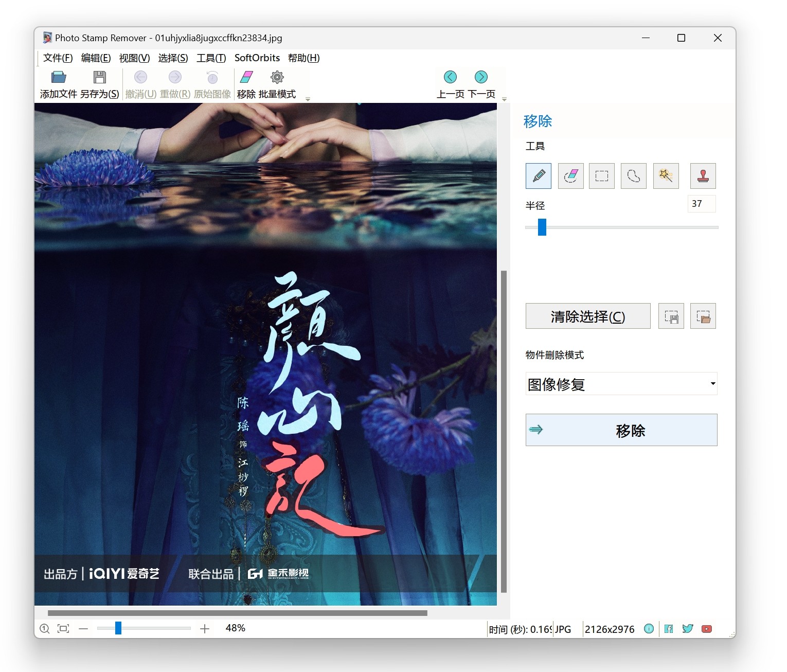The height and width of the screenshot is (672, 787).
Task: Click the radius slider handle
Action: [x=542, y=227]
